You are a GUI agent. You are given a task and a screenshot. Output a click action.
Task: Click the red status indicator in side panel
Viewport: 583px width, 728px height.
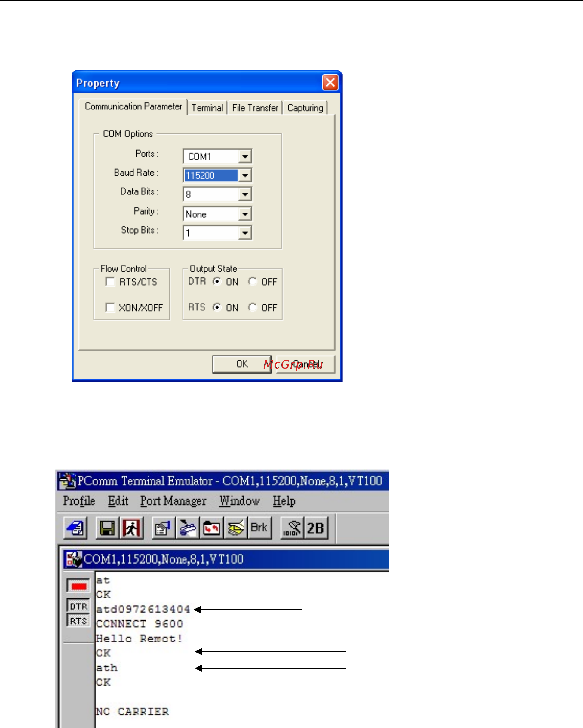(x=78, y=585)
